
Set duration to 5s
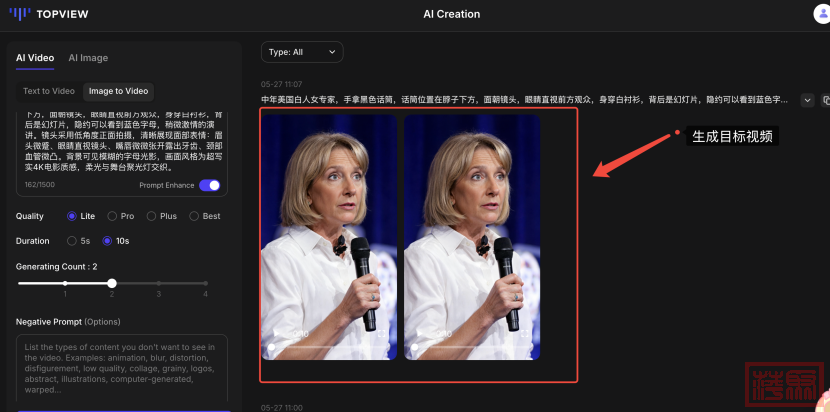point(72,241)
